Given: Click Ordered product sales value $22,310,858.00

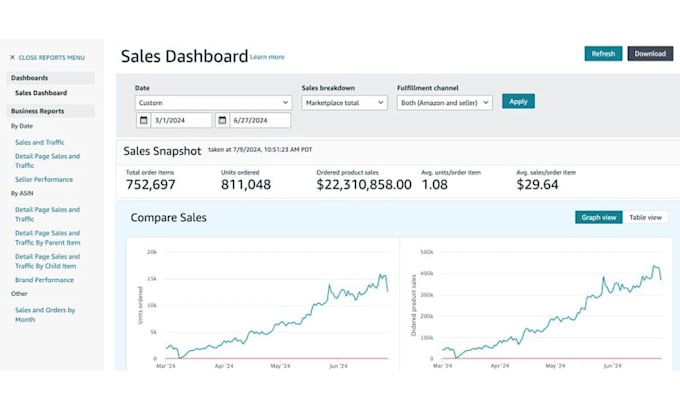Looking at the screenshot, I should (x=364, y=185).
